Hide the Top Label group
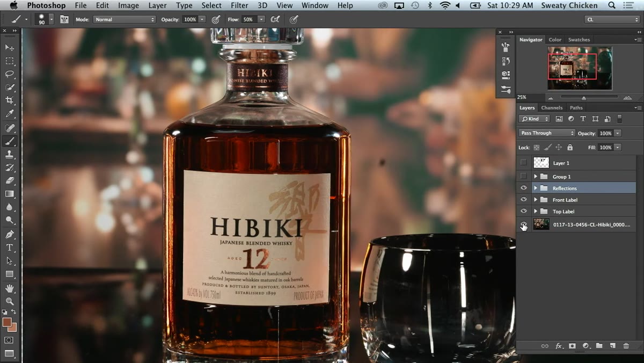 pos(524,211)
